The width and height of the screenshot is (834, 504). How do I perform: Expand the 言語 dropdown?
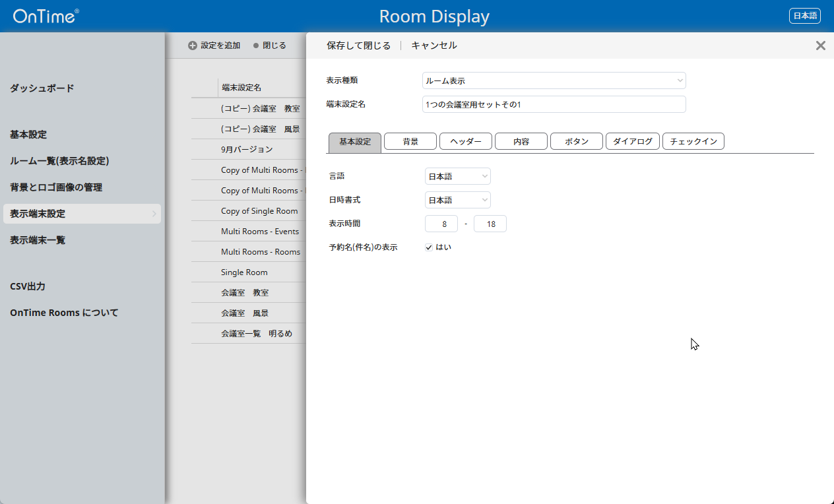pyautogui.click(x=457, y=176)
